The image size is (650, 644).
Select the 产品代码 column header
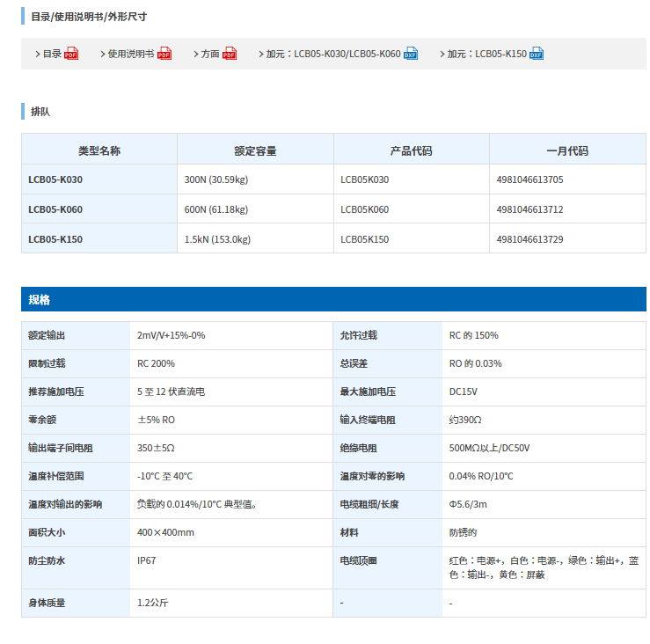pos(412,150)
